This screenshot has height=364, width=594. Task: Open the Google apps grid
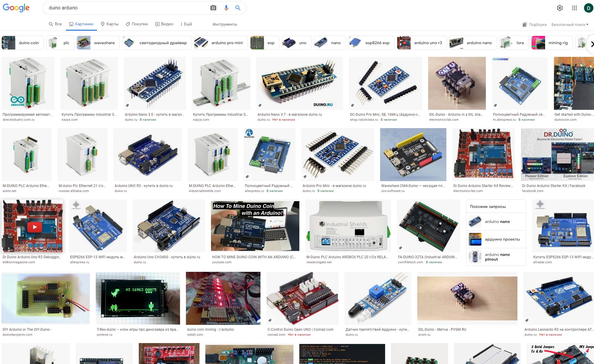point(574,8)
